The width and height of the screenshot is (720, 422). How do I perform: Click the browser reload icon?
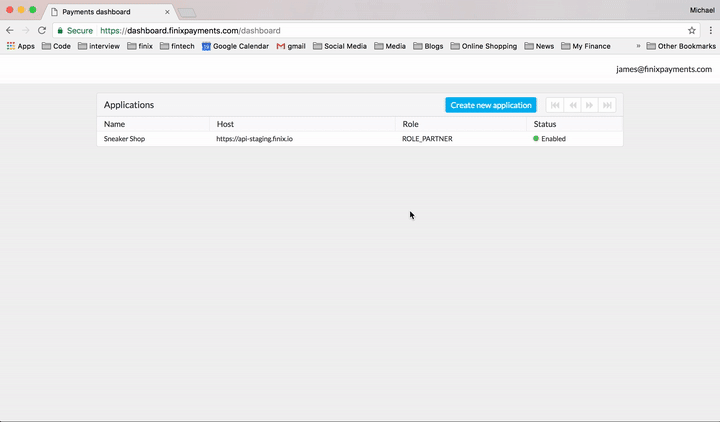tap(42, 31)
